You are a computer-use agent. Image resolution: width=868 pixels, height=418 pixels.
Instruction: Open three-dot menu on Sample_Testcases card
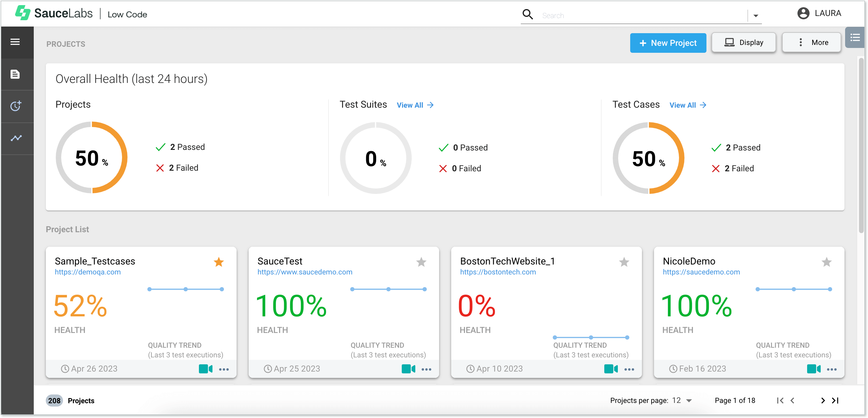[x=224, y=369]
